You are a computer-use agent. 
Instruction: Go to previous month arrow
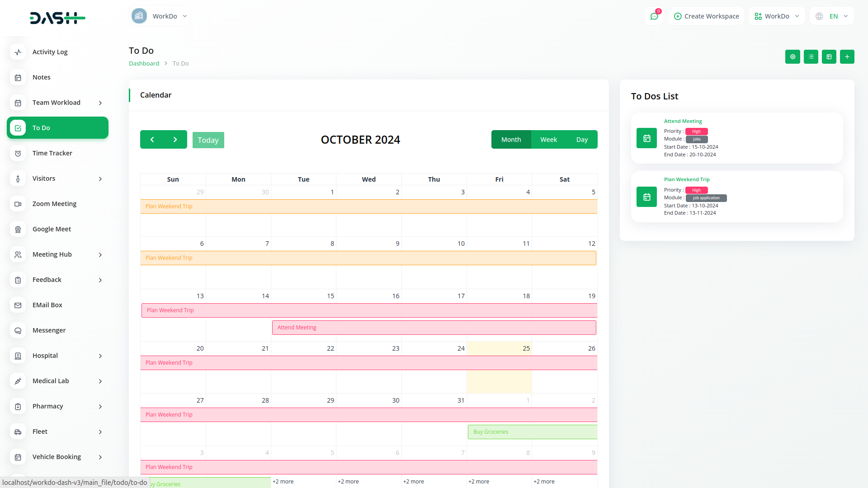click(152, 140)
